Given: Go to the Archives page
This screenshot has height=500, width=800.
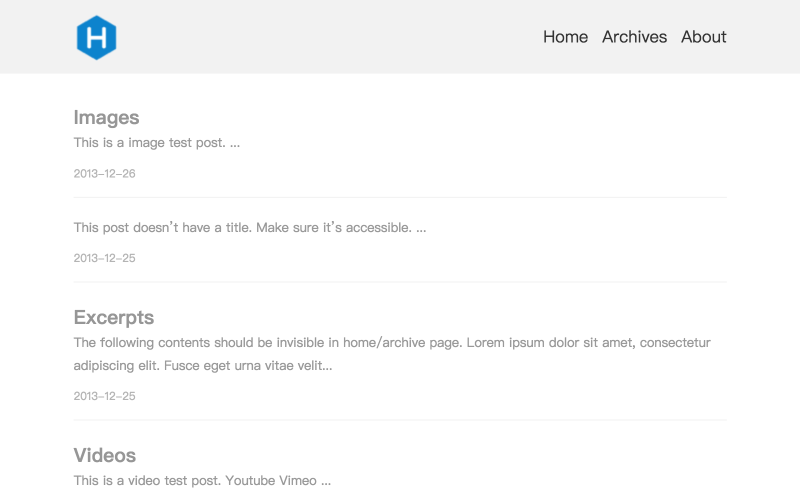Looking at the screenshot, I should pyautogui.click(x=634, y=37).
